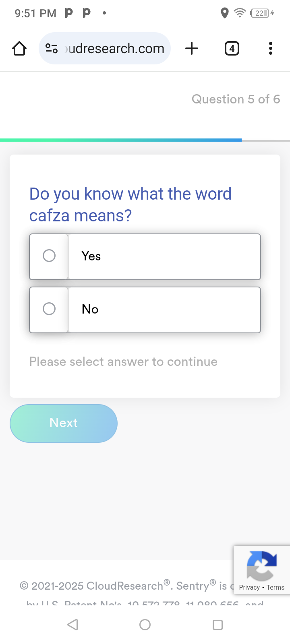The width and height of the screenshot is (290, 644).
Task: Open a new browser tab with the plus icon
Action: click(192, 48)
